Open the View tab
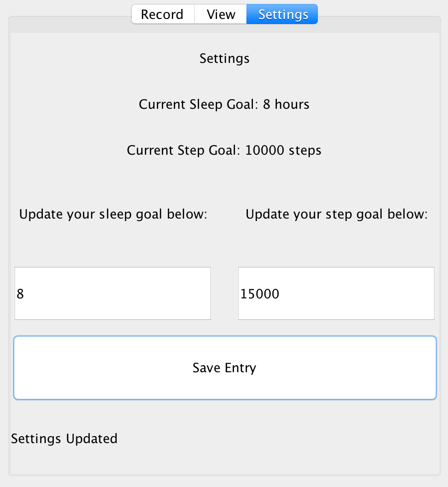This screenshot has height=487, width=448. (221, 14)
